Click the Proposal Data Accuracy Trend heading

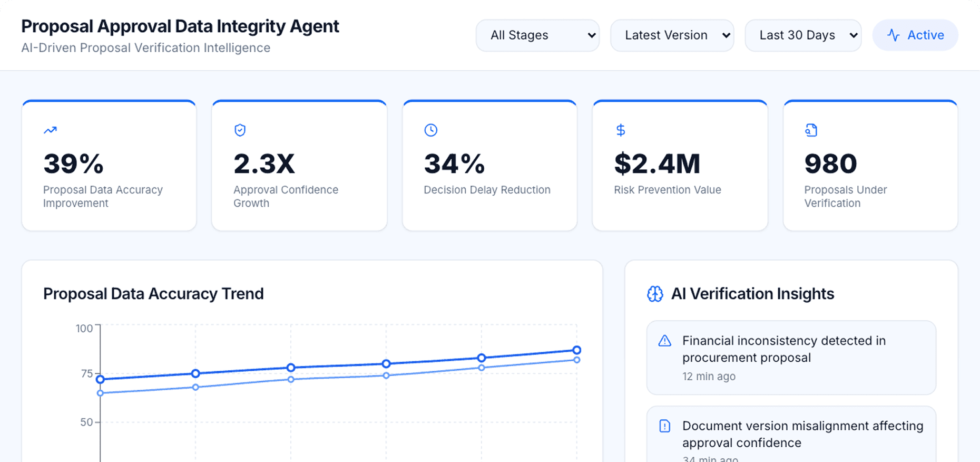(153, 294)
